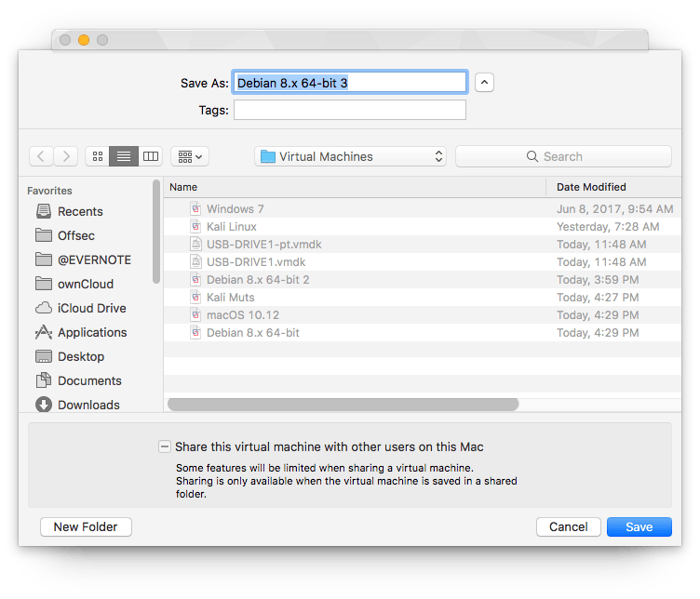Collapse the dialog with the chevron button
The width and height of the screenshot is (700, 599).
(x=484, y=83)
